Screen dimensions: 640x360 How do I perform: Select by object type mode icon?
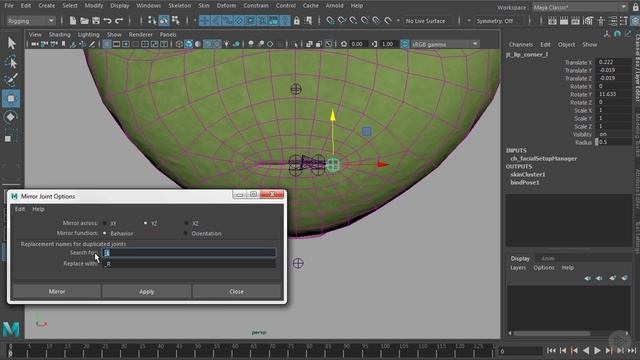[164, 20]
